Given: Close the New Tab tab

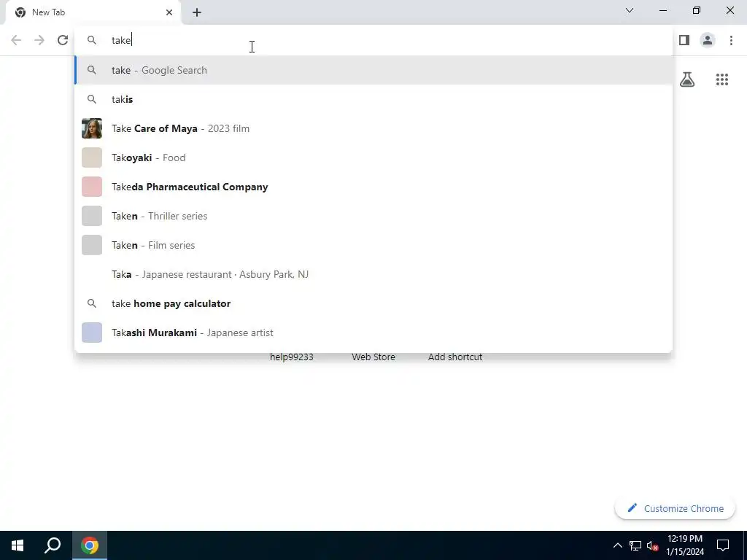Looking at the screenshot, I should click(x=169, y=12).
